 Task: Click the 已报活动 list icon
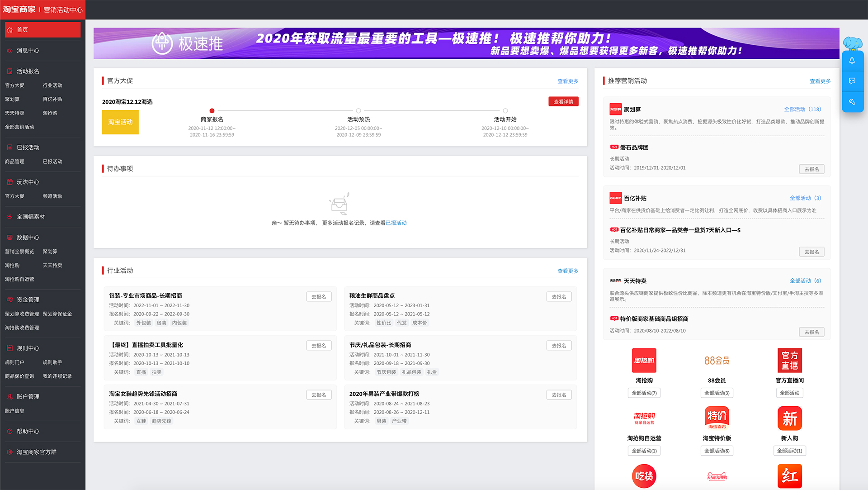9,147
